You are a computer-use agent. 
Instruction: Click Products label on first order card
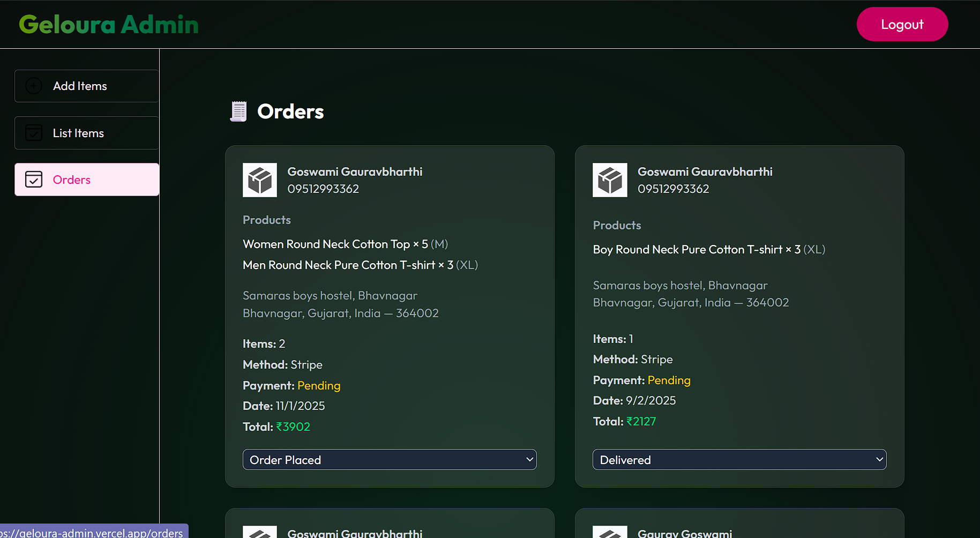pos(267,220)
